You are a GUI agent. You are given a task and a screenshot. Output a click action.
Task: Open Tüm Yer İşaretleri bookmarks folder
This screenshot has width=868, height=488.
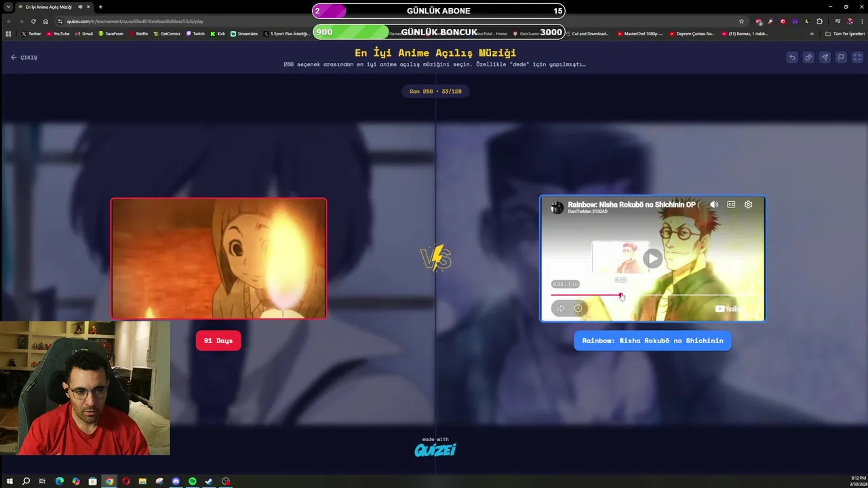[x=845, y=34]
